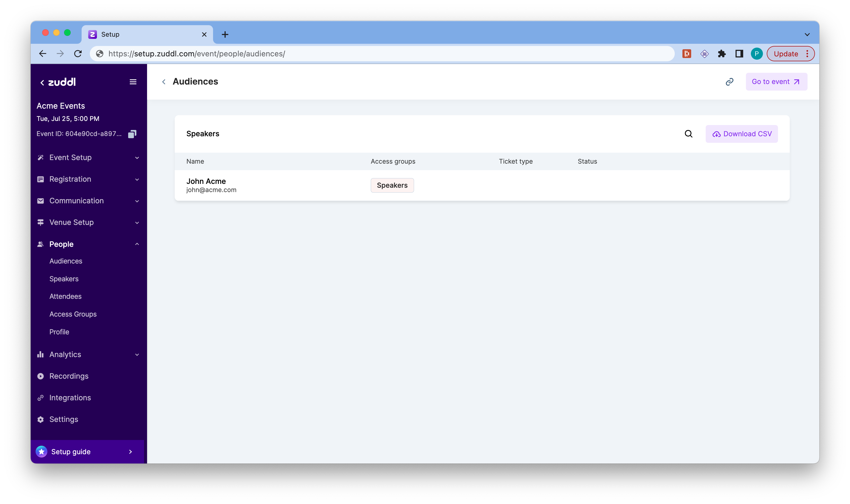Viewport: 850px width, 504px height.
Task: Navigate forward in browser
Action: [x=60, y=54]
